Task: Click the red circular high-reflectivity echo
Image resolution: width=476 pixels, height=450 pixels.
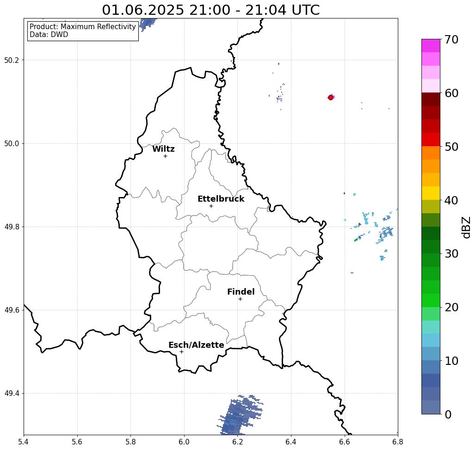Action: [x=331, y=98]
